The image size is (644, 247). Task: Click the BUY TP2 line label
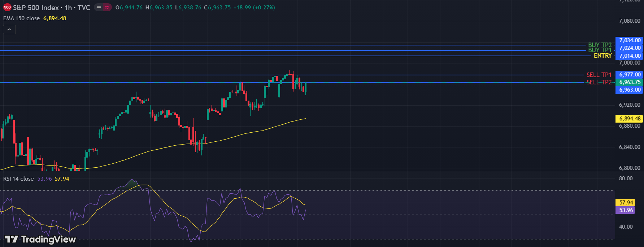tap(600, 45)
